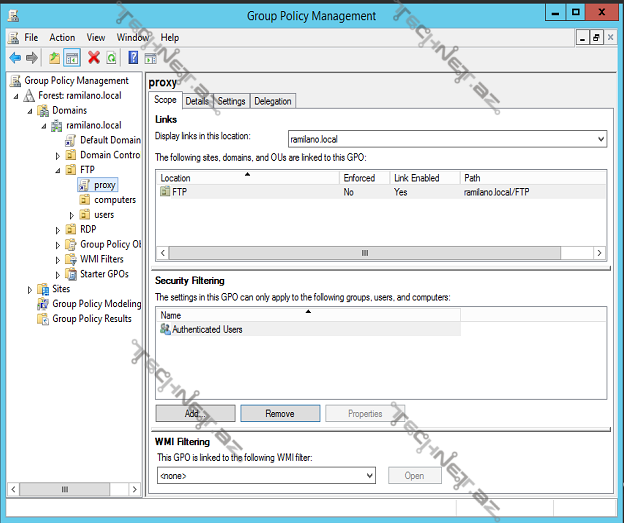
Task: Select Group Policy Modeling in tree
Action: (x=96, y=304)
